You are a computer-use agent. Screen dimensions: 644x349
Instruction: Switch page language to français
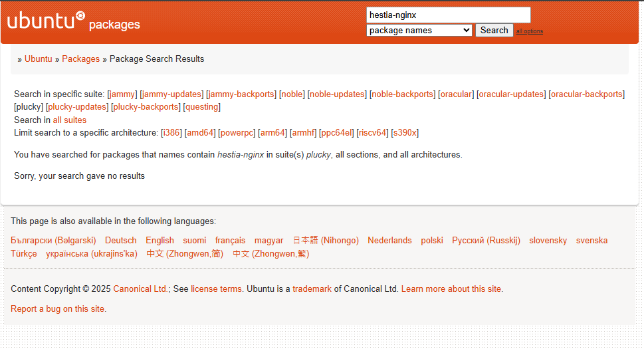[231, 240]
